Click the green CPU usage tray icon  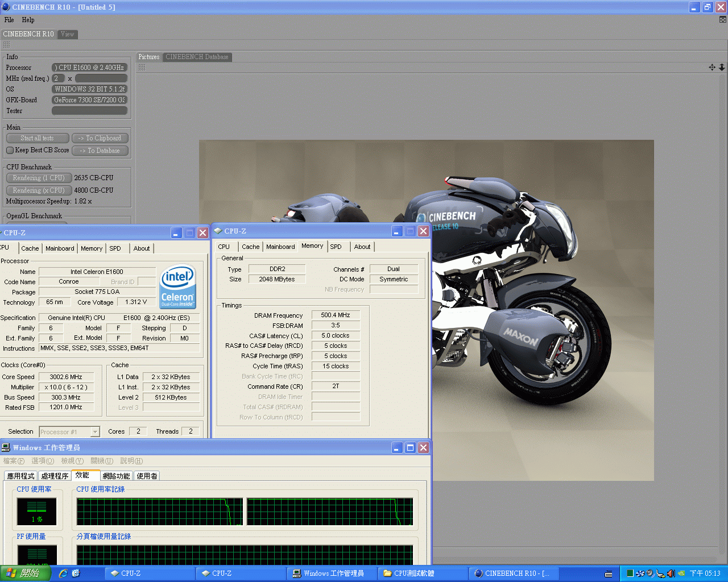tap(630, 573)
